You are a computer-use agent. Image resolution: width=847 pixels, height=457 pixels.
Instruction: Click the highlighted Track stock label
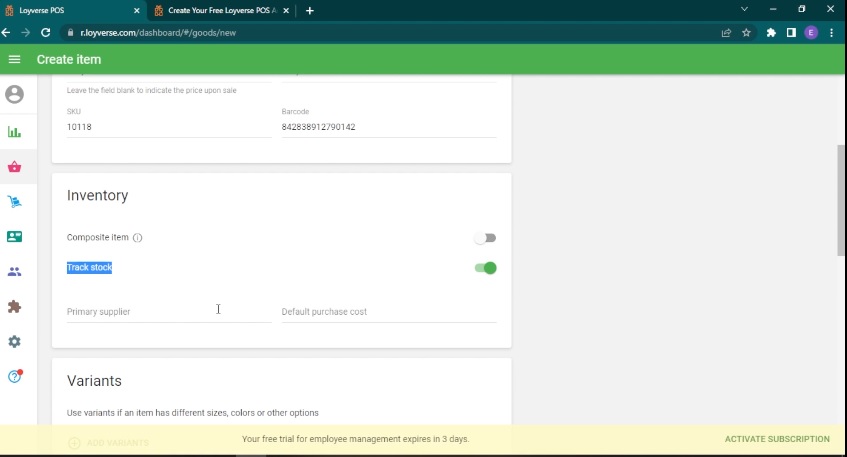tap(90, 267)
